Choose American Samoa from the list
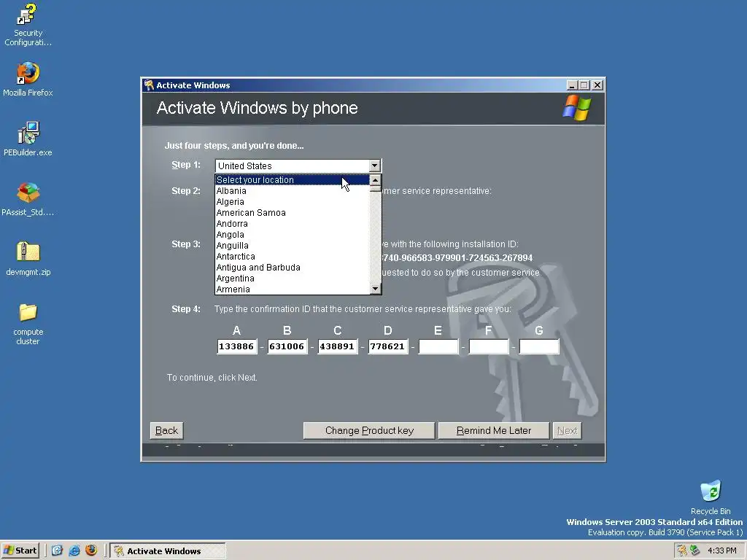This screenshot has width=747, height=560. (292, 213)
